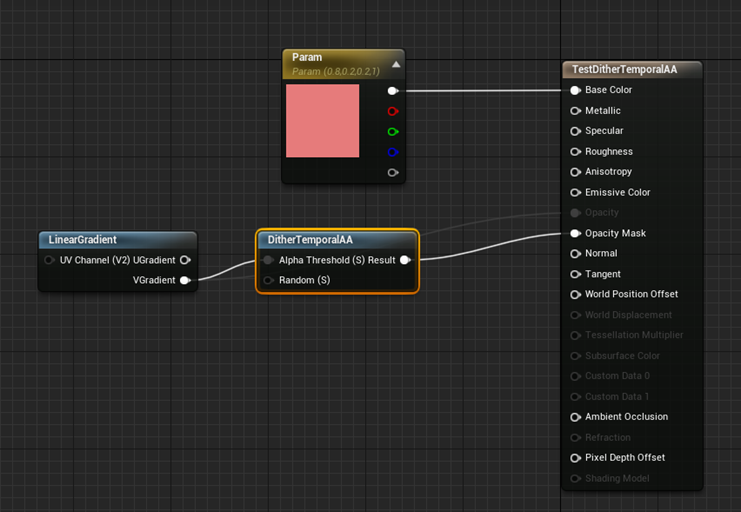Select the LinearGradient node header
This screenshot has height=512, width=741.
[x=118, y=240]
